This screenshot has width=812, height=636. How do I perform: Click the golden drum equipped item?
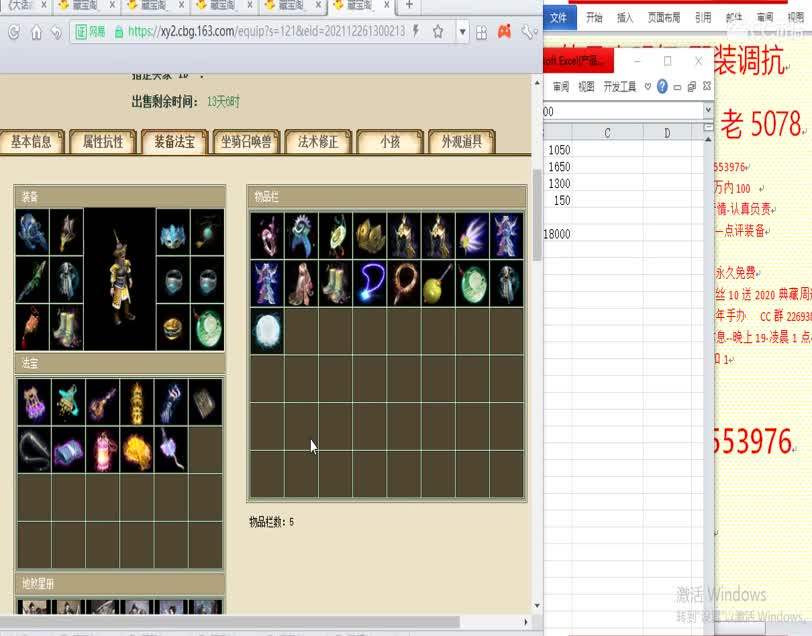pyautogui.click(x=173, y=328)
